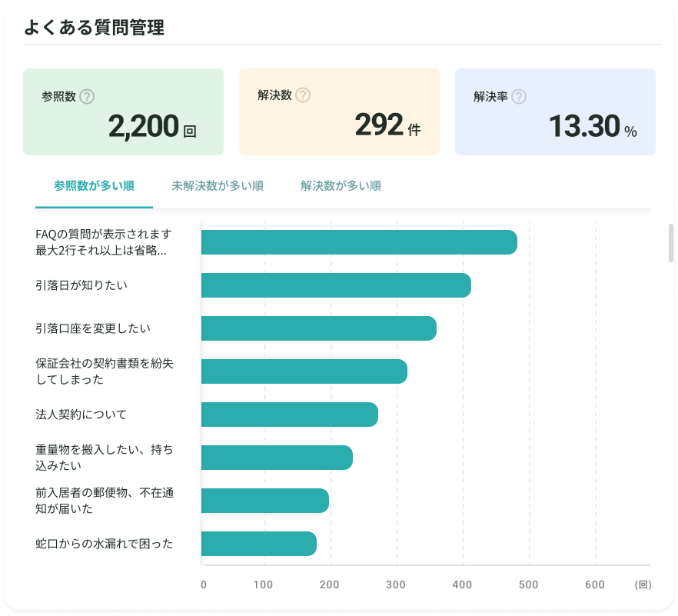Image resolution: width=678 pixels, height=616 pixels.
Task: Click the bar for 引落日が知りたい
Action: 336,285
